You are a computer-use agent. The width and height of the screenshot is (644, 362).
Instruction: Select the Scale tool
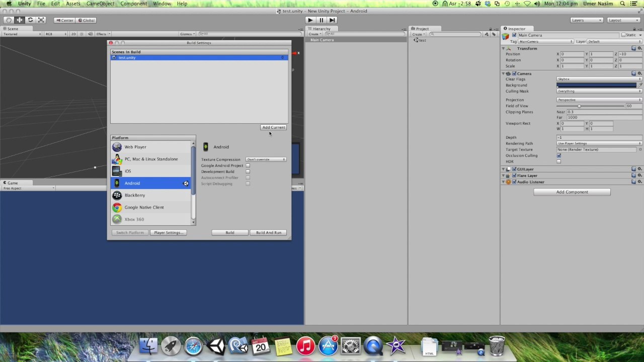[41, 20]
